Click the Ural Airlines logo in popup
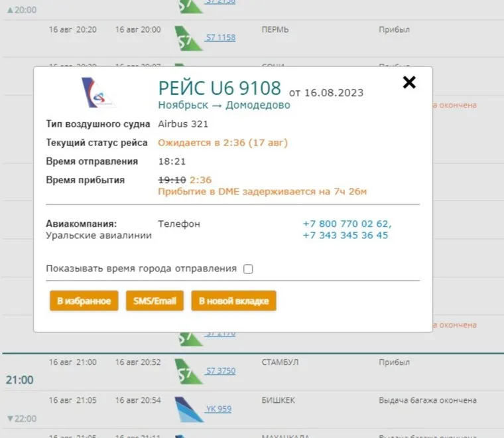 [x=97, y=92]
